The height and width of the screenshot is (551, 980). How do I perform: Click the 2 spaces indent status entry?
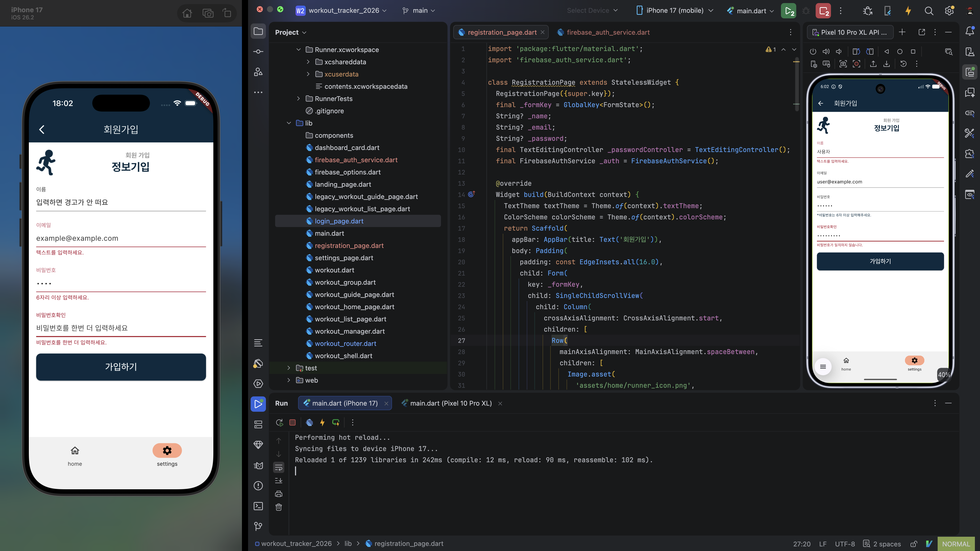(x=882, y=544)
